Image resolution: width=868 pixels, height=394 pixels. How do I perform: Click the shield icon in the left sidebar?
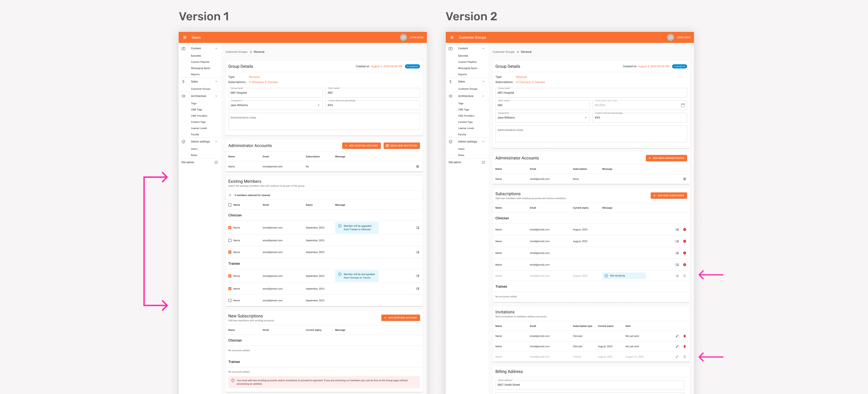(184, 142)
